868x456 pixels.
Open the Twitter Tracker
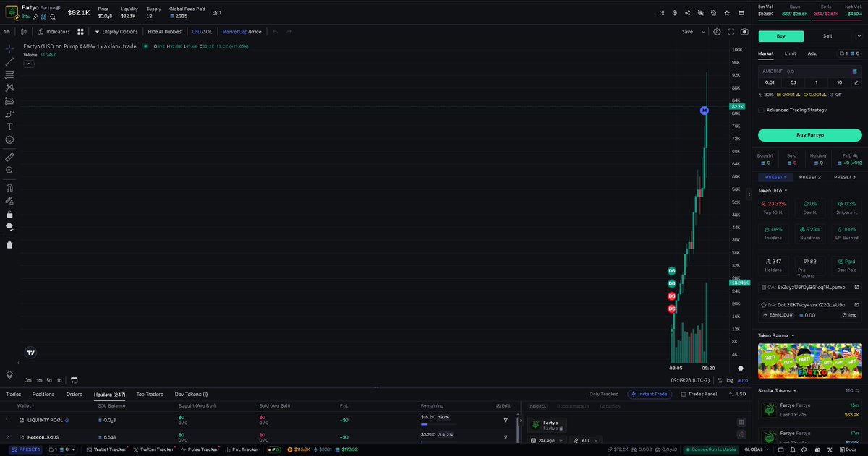coord(153,449)
